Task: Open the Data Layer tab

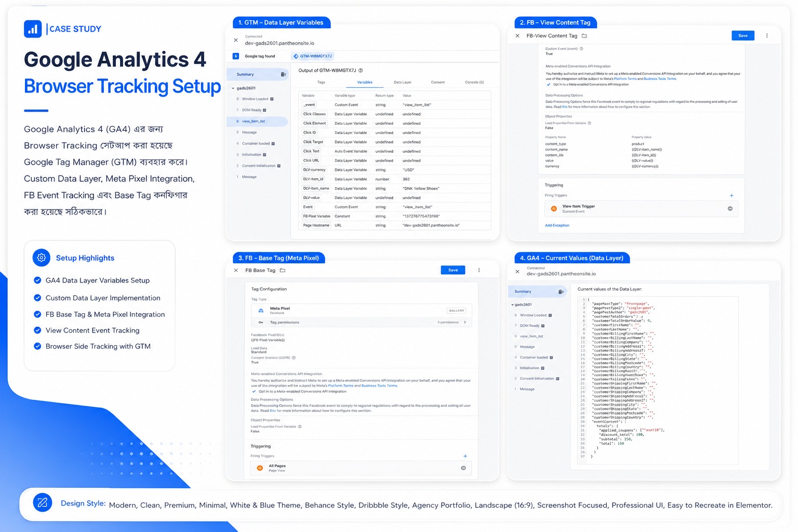Action: (x=403, y=82)
